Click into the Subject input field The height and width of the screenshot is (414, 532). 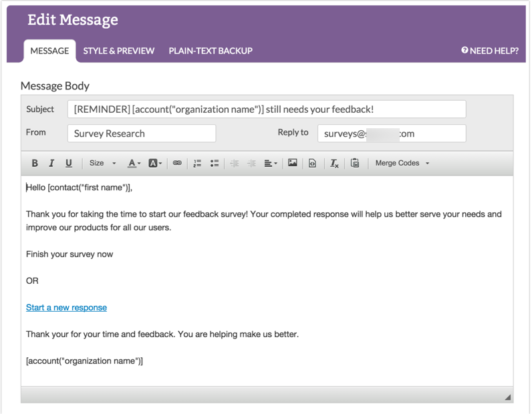(267, 110)
